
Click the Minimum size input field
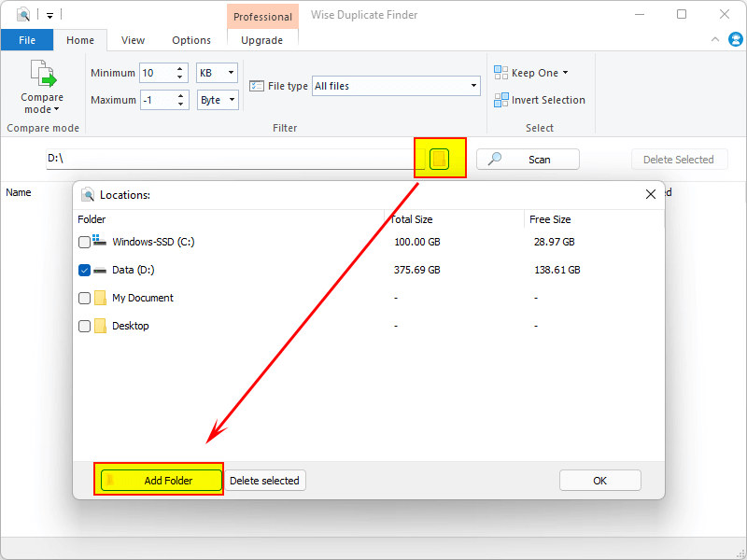point(158,73)
